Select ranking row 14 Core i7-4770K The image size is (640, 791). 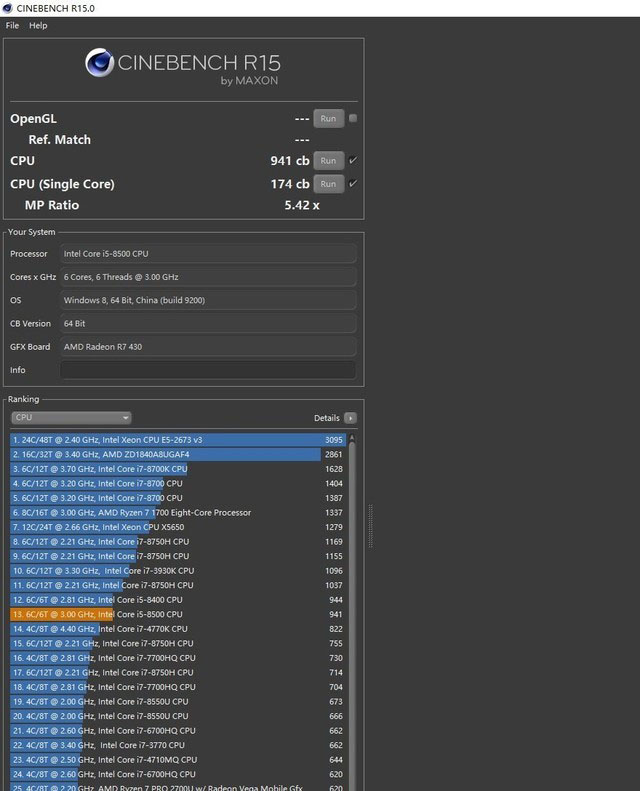click(x=178, y=629)
